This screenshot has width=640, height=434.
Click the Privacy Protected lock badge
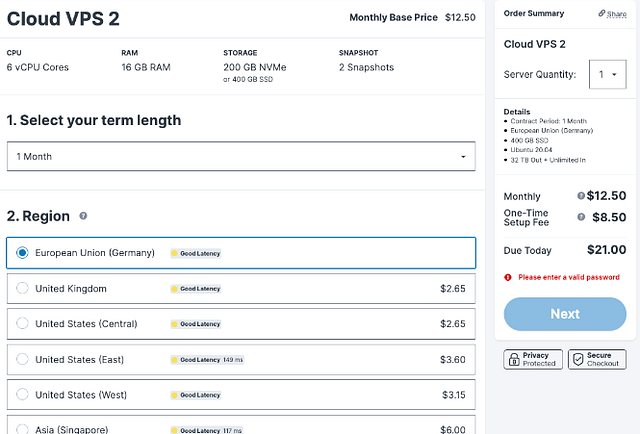coord(533,359)
